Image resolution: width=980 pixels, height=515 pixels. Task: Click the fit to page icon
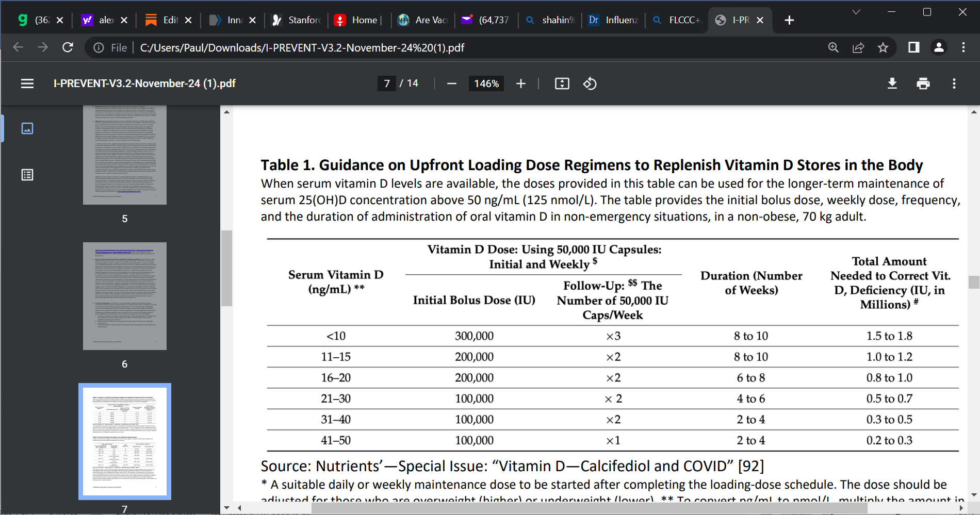coord(562,84)
